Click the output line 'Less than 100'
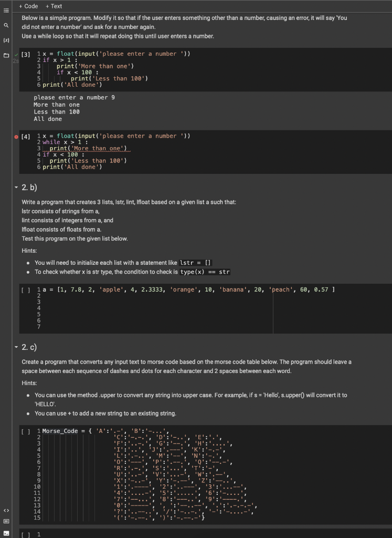Screen dimensions: 392x538 (57, 112)
